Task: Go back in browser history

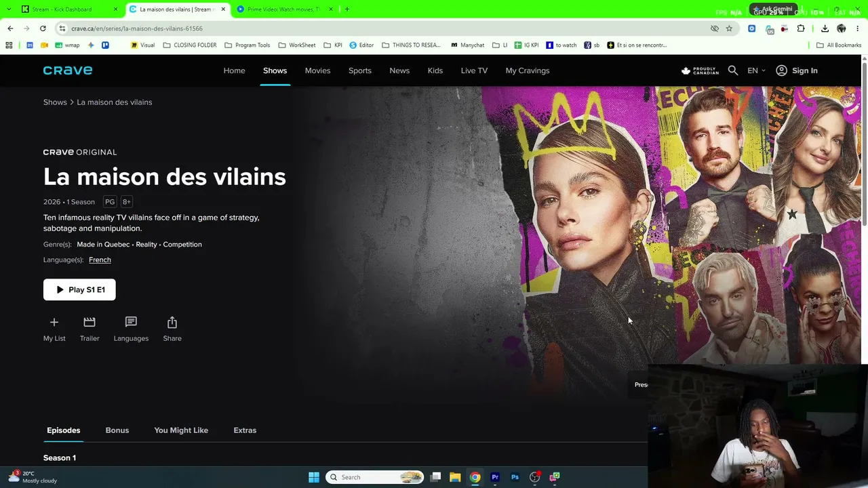Action: coord(10,28)
